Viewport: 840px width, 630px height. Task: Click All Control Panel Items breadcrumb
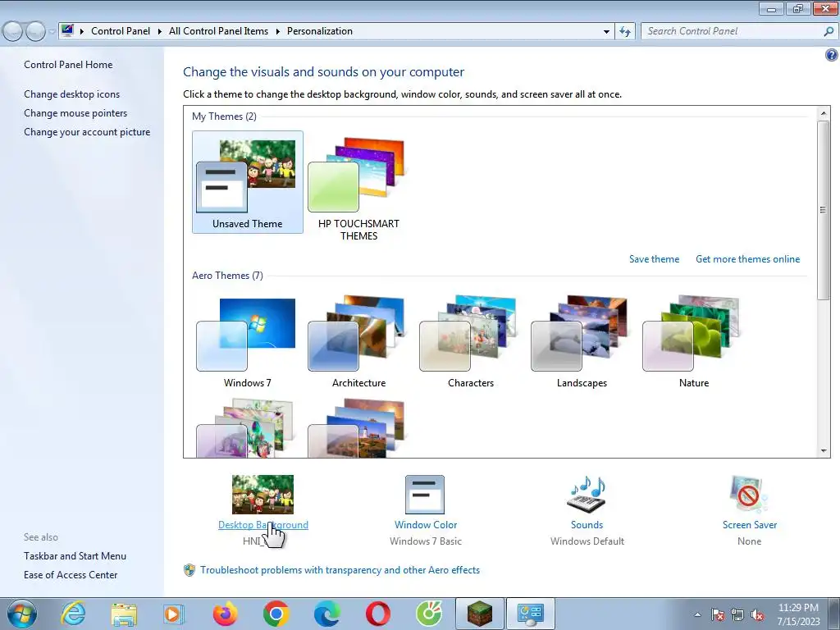point(218,31)
